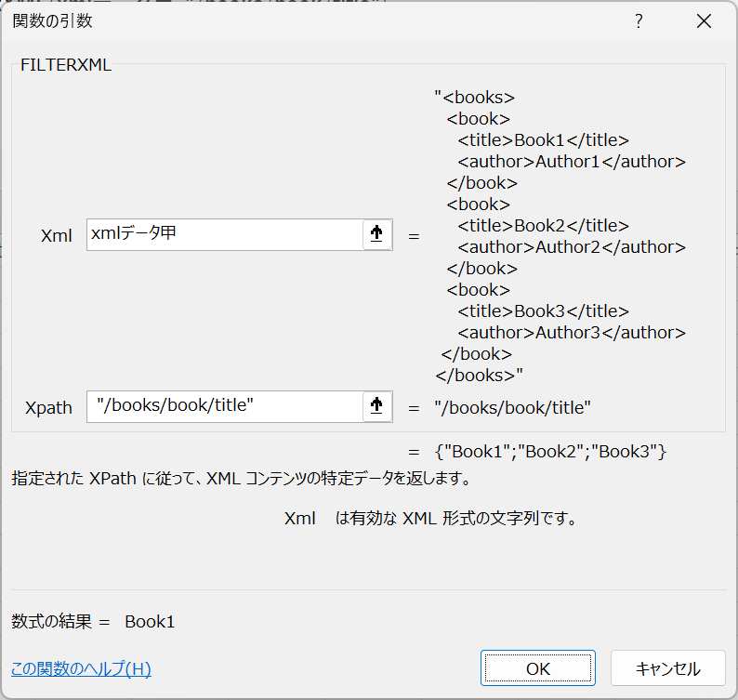Open この関数のヘルプ(H) link

pyautogui.click(x=81, y=668)
